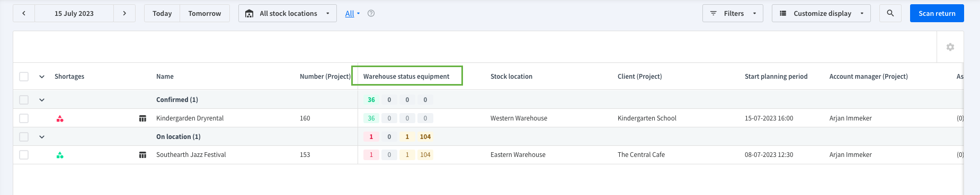Tick the On location group checkbox
The width and height of the screenshot is (980, 195).
click(24, 137)
